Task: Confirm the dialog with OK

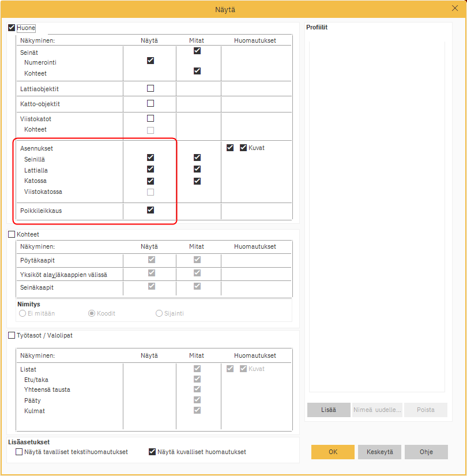Action: click(333, 452)
